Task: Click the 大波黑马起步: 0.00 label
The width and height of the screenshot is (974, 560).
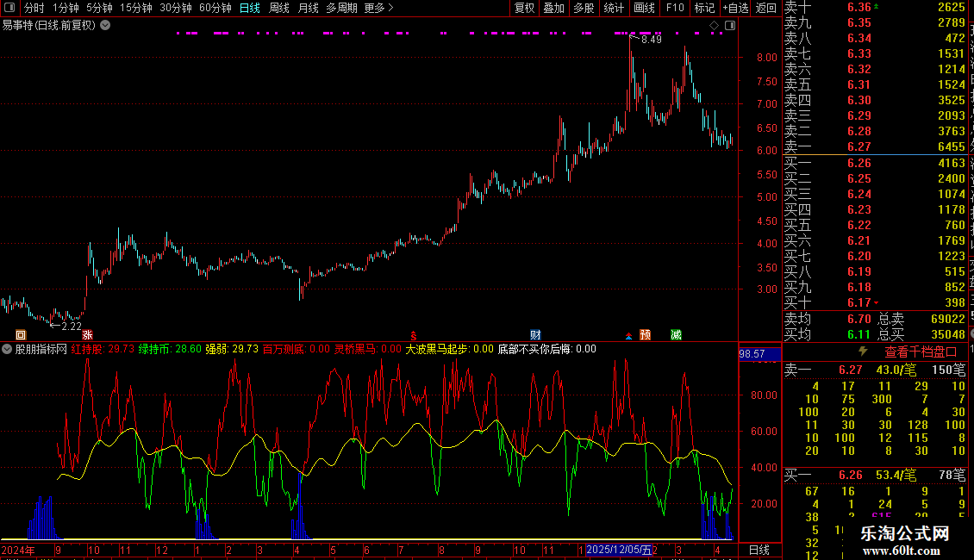Action: click(450, 349)
